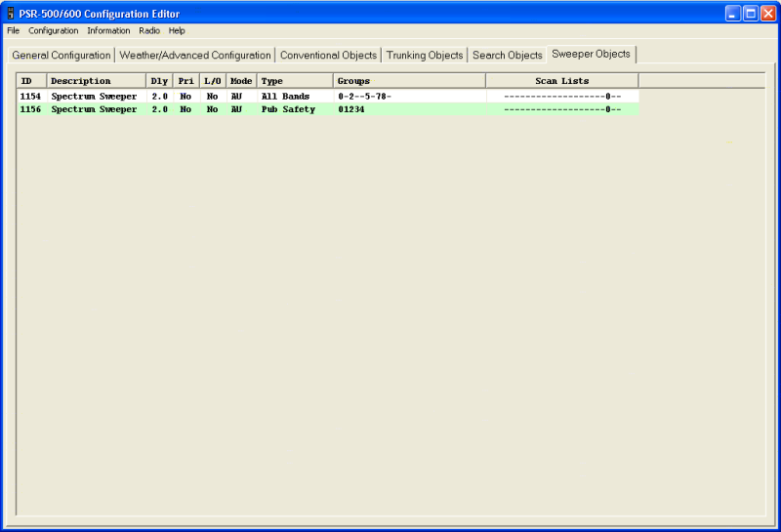Click the app icon in title bar
This screenshot has width=781, height=532.
coord(11,14)
